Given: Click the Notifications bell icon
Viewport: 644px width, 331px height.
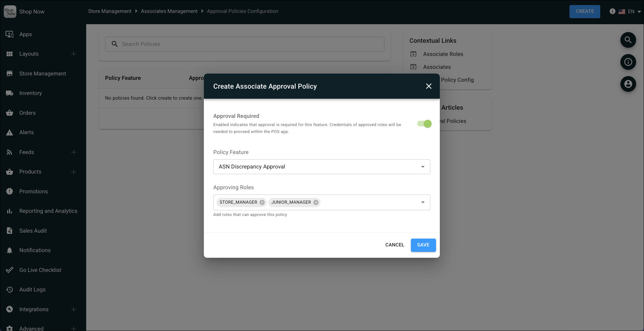Looking at the screenshot, I should pyautogui.click(x=10, y=250).
